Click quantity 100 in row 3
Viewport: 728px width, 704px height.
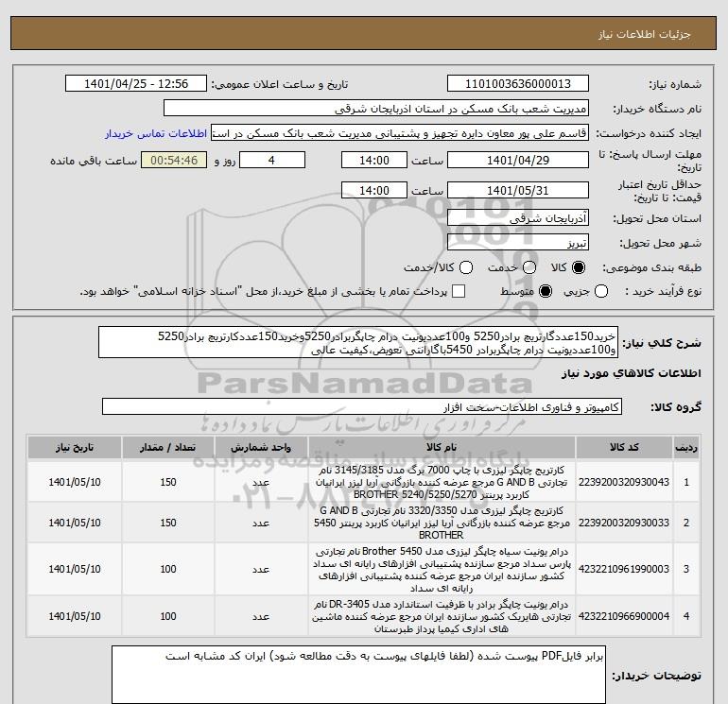click(168, 569)
